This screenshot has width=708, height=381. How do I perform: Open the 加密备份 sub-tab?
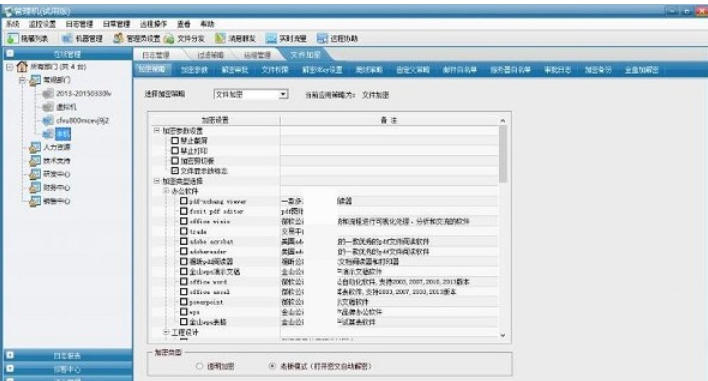click(x=598, y=70)
